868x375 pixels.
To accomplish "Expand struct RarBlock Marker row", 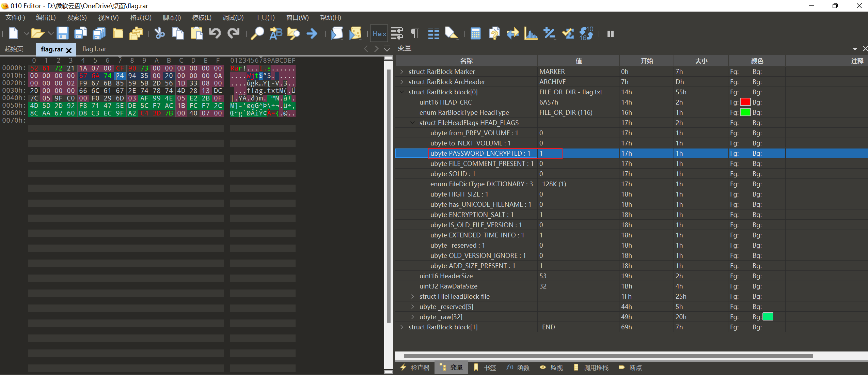I will (x=402, y=72).
